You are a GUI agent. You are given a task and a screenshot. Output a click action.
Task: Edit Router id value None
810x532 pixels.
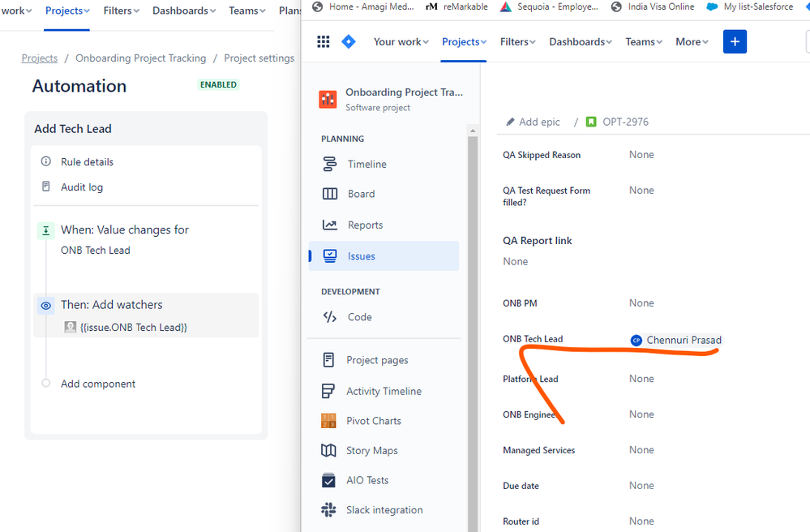pos(641,521)
